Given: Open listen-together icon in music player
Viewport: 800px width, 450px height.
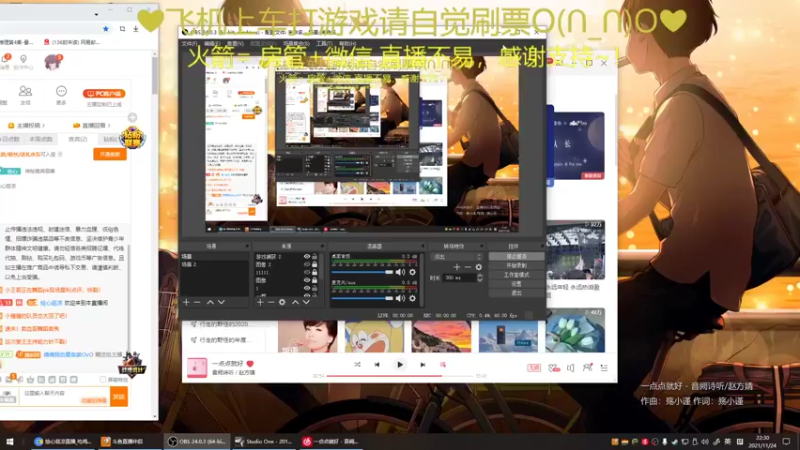Looking at the screenshot, I should [x=588, y=367].
